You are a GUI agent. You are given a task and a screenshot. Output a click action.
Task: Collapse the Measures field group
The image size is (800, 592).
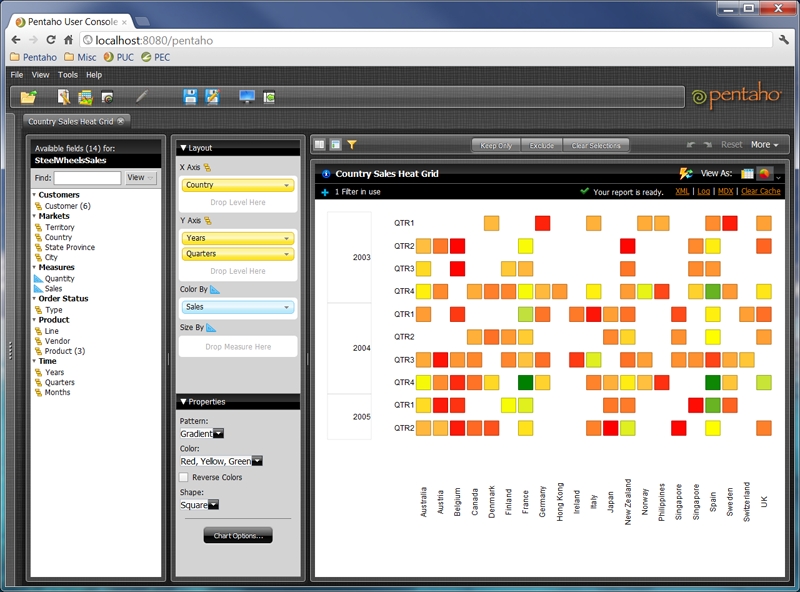pos(34,267)
